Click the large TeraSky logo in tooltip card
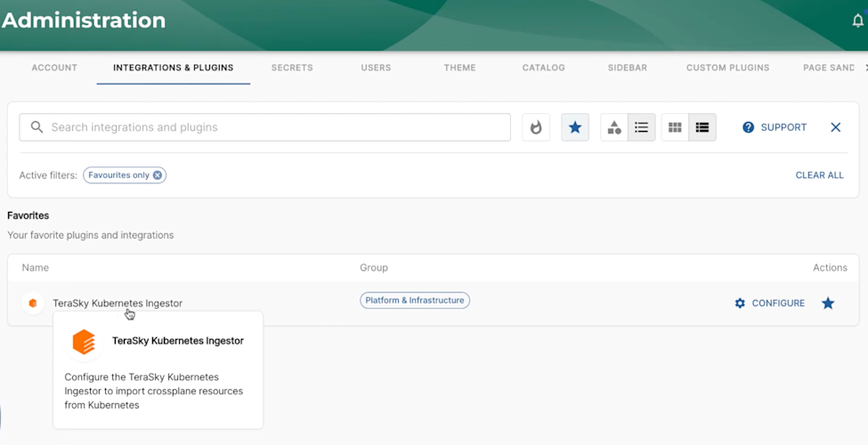The image size is (868, 445). pyautogui.click(x=85, y=342)
